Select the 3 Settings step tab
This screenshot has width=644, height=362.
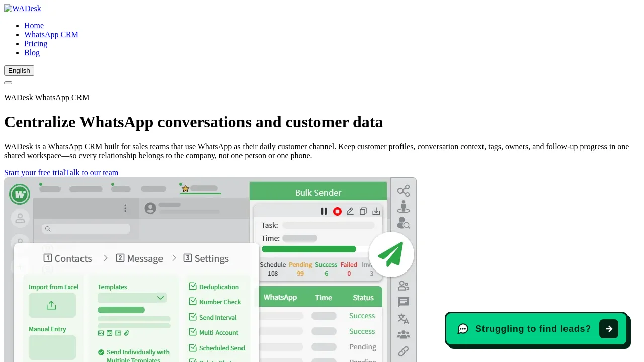(x=206, y=258)
